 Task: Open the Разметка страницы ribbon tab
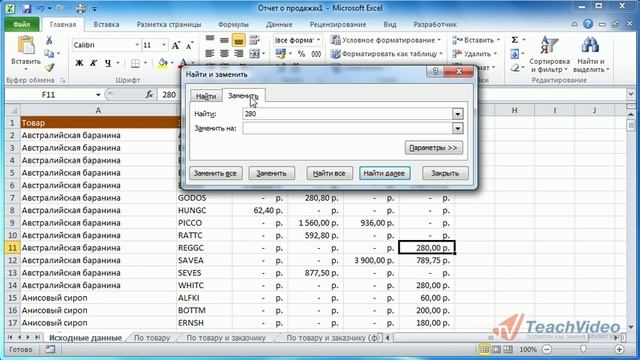coord(169,24)
